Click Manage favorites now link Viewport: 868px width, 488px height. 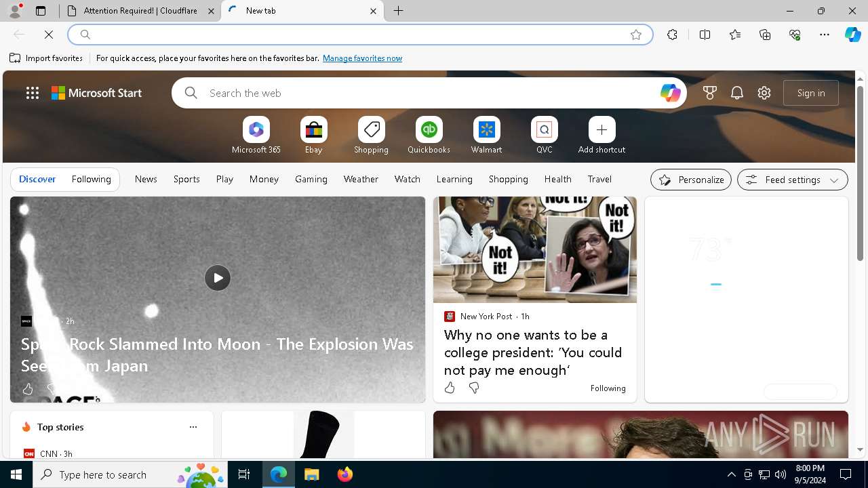coord(362,58)
